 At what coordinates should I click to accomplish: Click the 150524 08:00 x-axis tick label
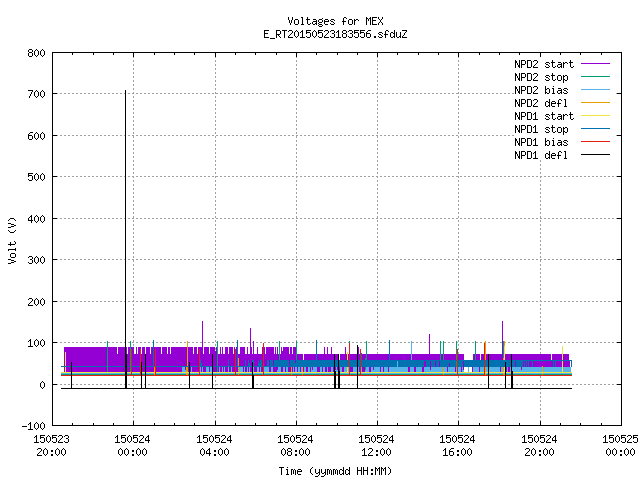click(295, 446)
